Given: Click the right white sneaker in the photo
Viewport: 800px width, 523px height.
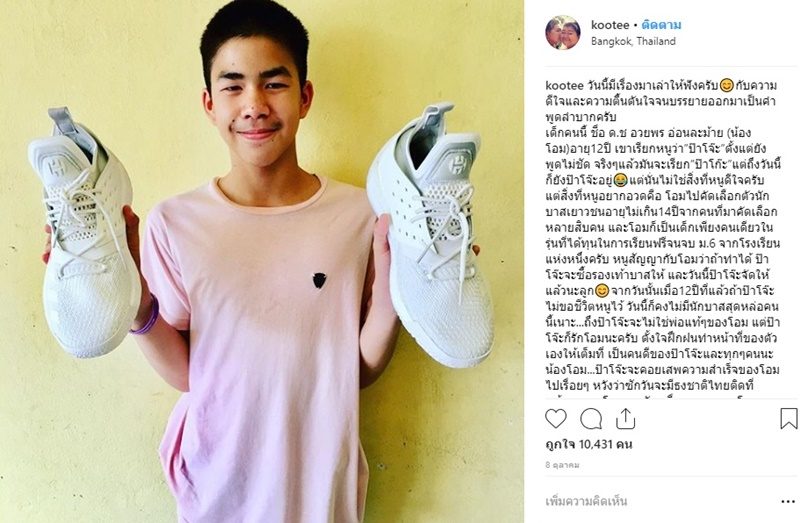Looking at the screenshot, I should [430, 235].
